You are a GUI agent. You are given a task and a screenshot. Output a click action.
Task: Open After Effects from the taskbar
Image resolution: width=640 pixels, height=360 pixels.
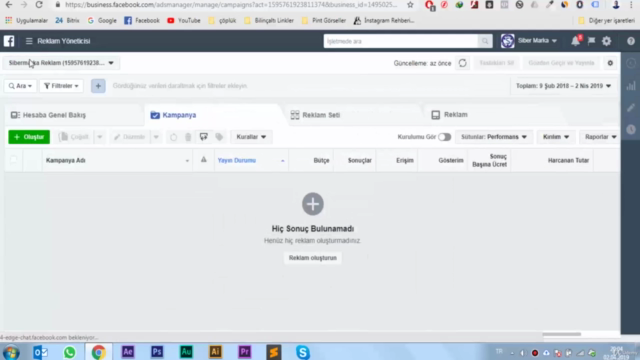click(x=128, y=352)
